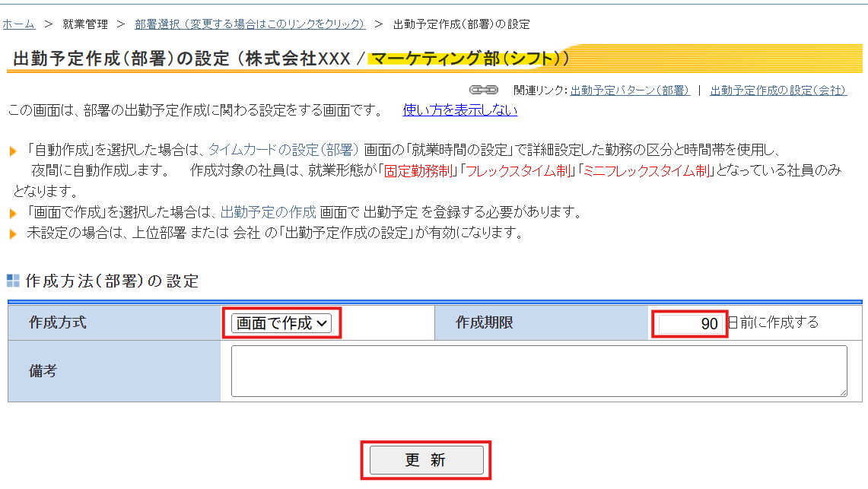
Task: Click the resize handle of the 備考 textarea
Action: point(842,392)
